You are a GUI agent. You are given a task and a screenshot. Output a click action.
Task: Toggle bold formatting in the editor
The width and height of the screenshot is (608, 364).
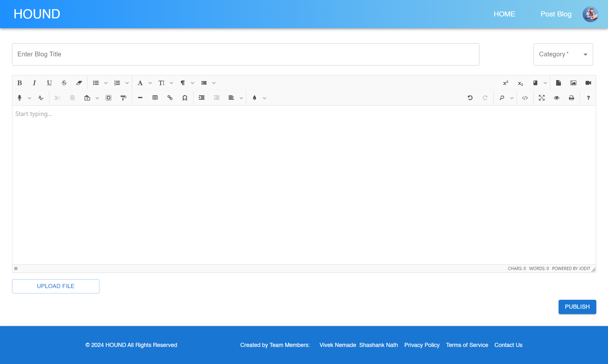20,83
